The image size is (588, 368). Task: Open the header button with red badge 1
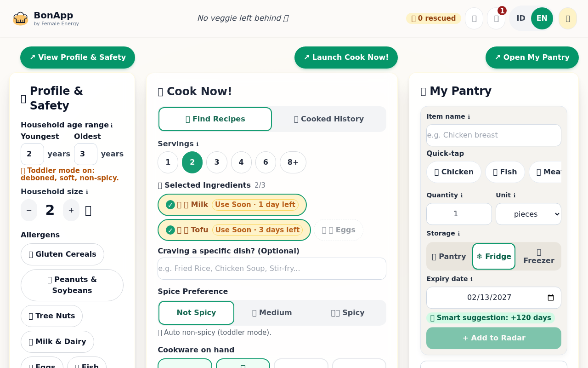click(x=496, y=18)
